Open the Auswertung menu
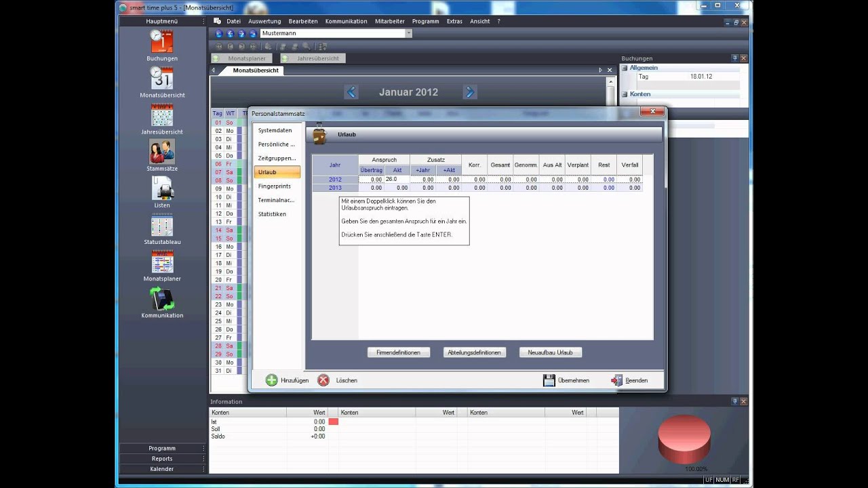Image resolution: width=868 pixels, height=488 pixels. click(x=264, y=21)
